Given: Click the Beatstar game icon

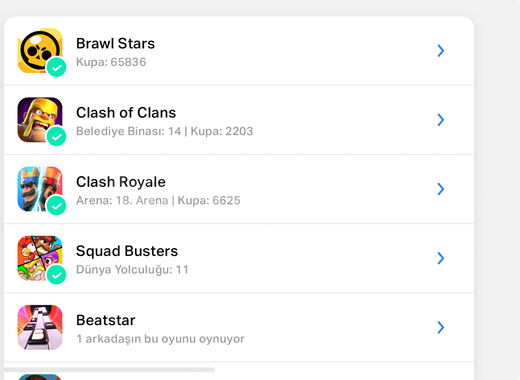Looking at the screenshot, I should coord(40,327).
